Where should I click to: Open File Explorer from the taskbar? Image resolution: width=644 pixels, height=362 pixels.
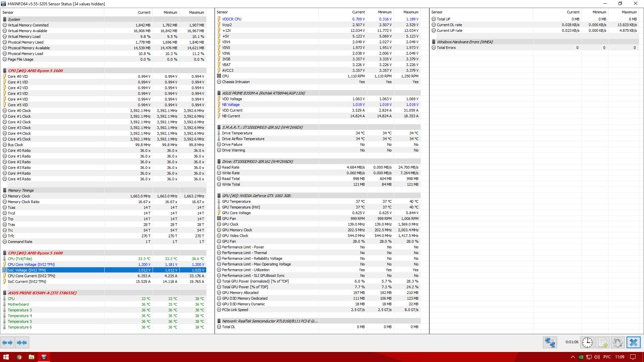pos(32,357)
